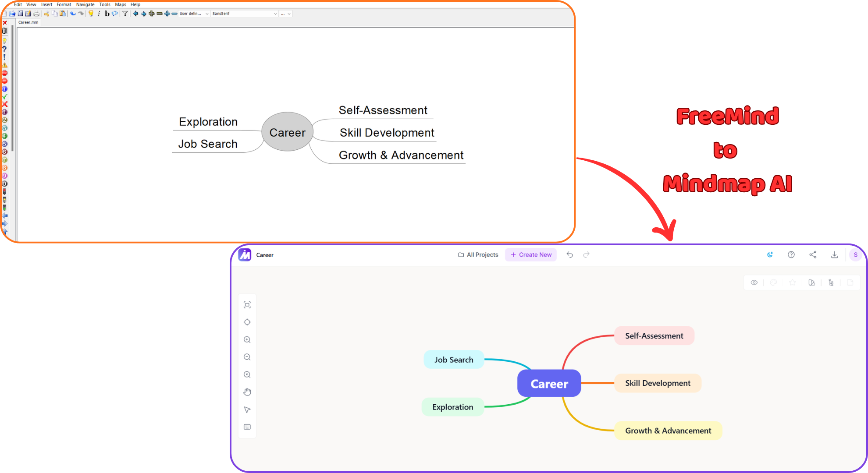The height and width of the screenshot is (473, 868).
Task: Click the share icon in Mindmap AI
Action: click(x=813, y=254)
